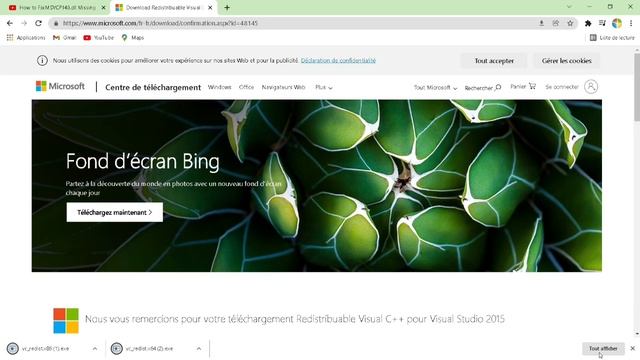Open Centre de téléchargement link
Viewport: 640px width, 360px height.
click(153, 87)
